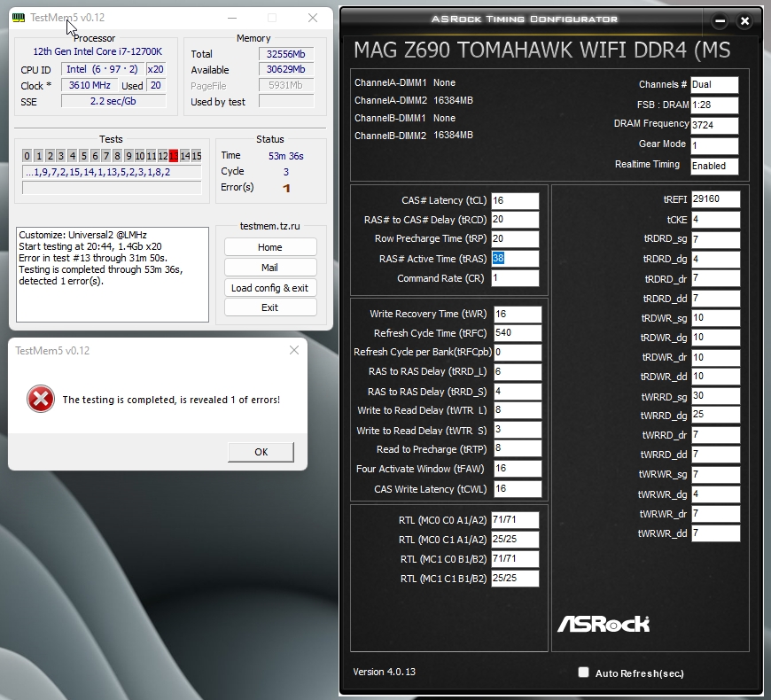Click the Command Rate (CR) field
The height and width of the screenshot is (700, 771).
pyautogui.click(x=515, y=278)
